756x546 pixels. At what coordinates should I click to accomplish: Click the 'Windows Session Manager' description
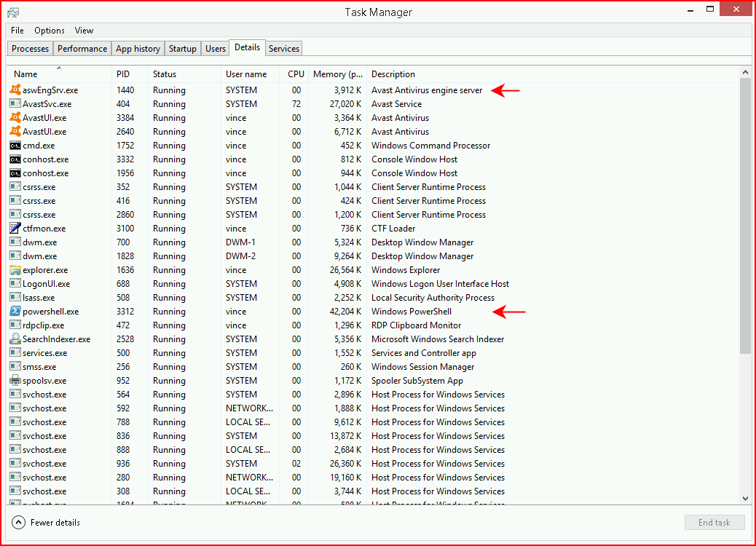coord(423,367)
